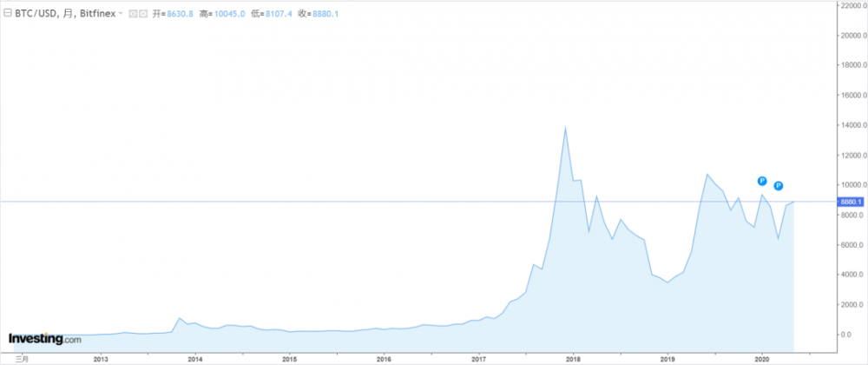Click the right blue P marker
Viewport: 868px width, 365px height.
coord(779,186)
